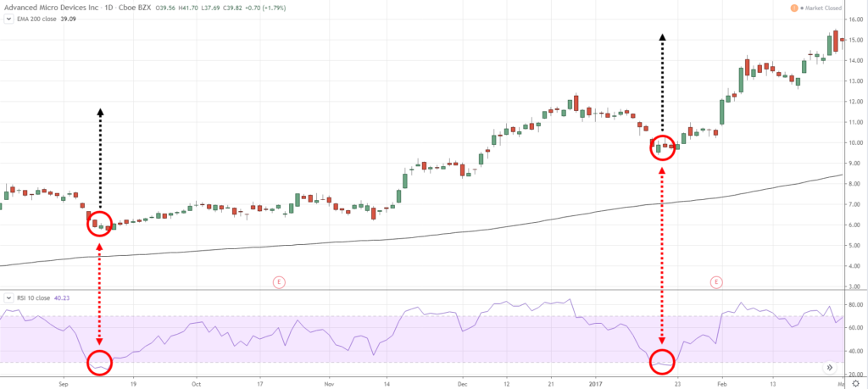
Task: Click the January red circle on price chart
Action: (662, 147)
